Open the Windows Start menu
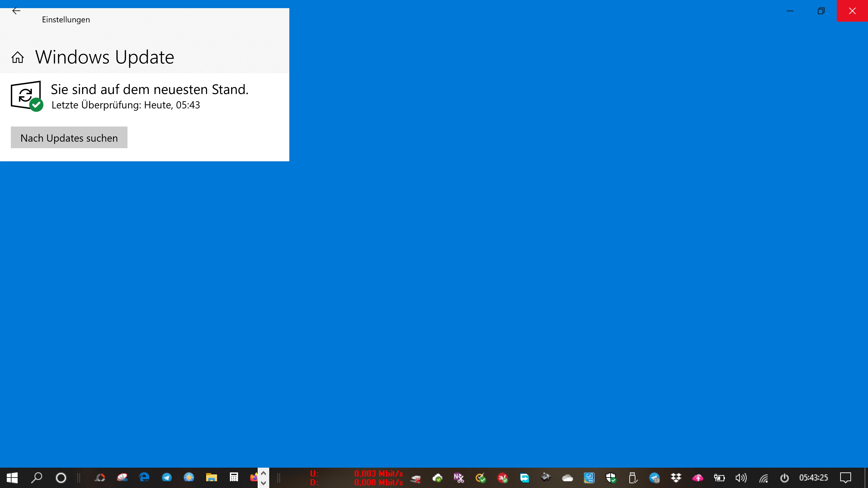 click(12, 478)
